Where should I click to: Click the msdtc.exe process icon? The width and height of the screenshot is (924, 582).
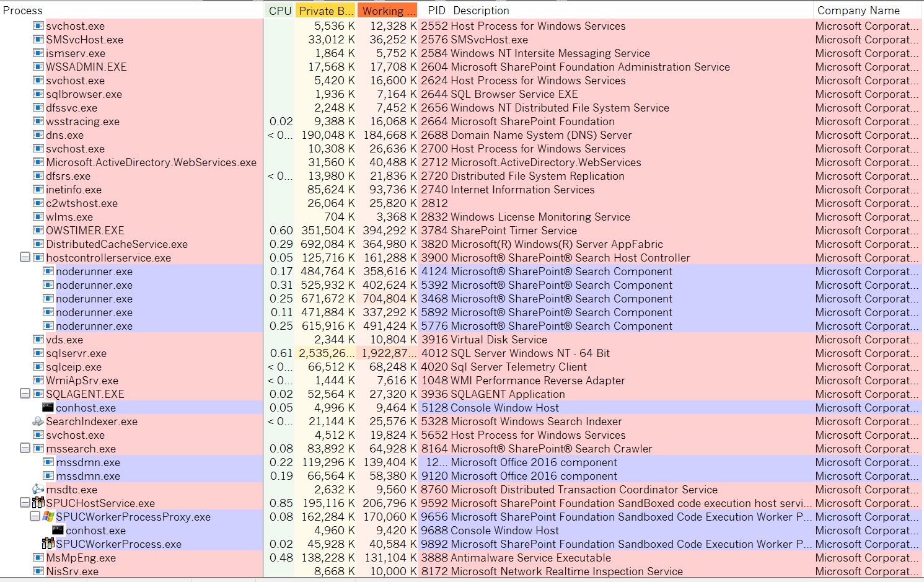coord(38,490)
